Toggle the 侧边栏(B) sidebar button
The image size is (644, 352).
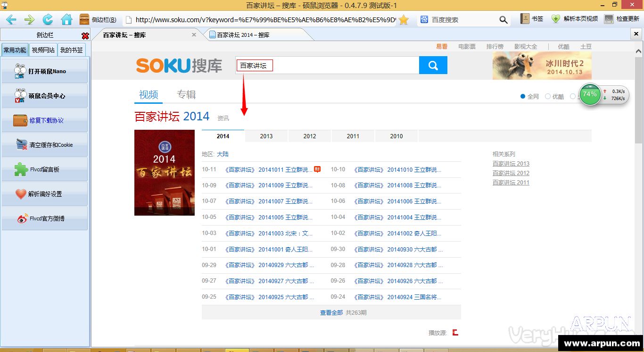click(x=98, y=19)
